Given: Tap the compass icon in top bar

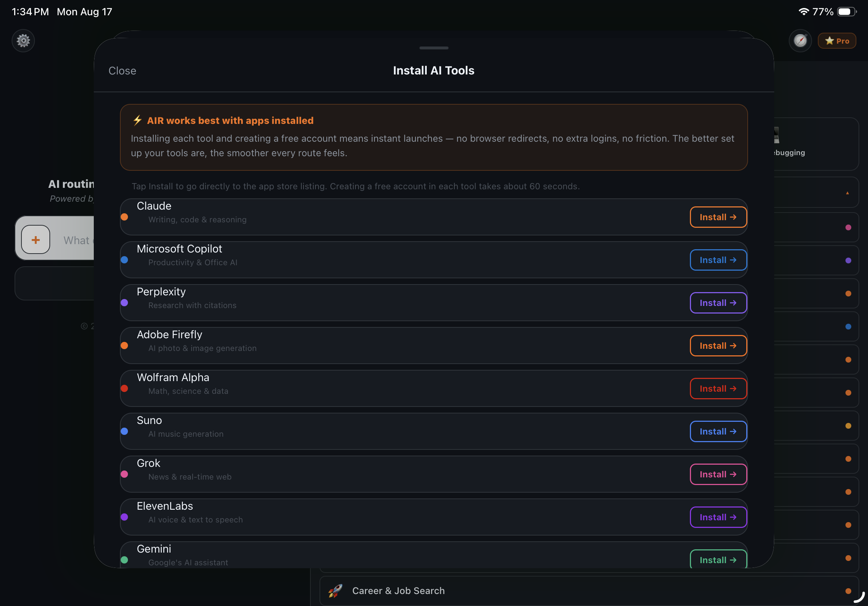Looking at the screenshot, I should click(800, 40).
